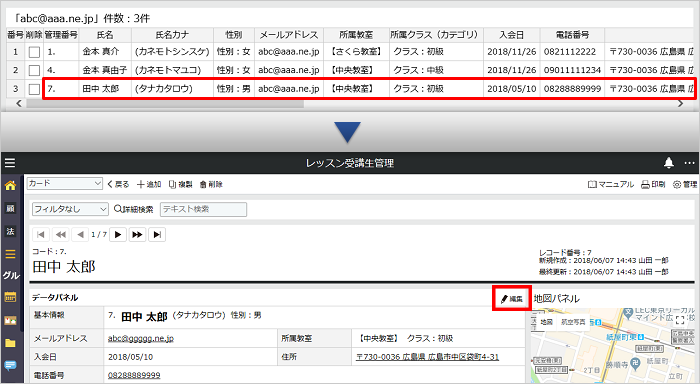Open the yellow folder icon in the sidebar

[10, 343]
